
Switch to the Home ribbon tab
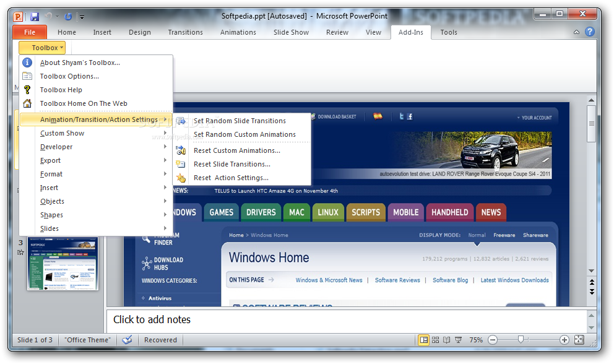67,32
